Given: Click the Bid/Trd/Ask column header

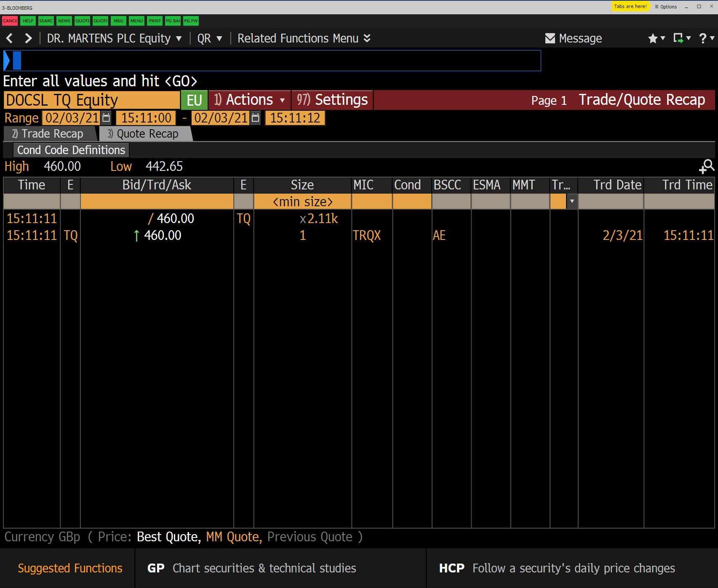Looking at the screenshot, I should coord(157,185).
